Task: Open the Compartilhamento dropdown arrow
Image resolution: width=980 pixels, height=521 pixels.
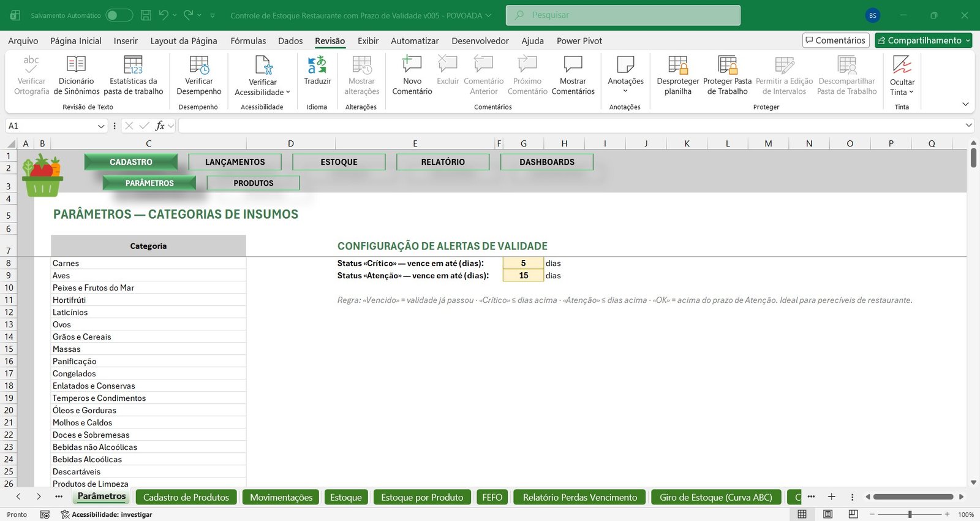Action: pyautogui.click(x=967, y=40)
